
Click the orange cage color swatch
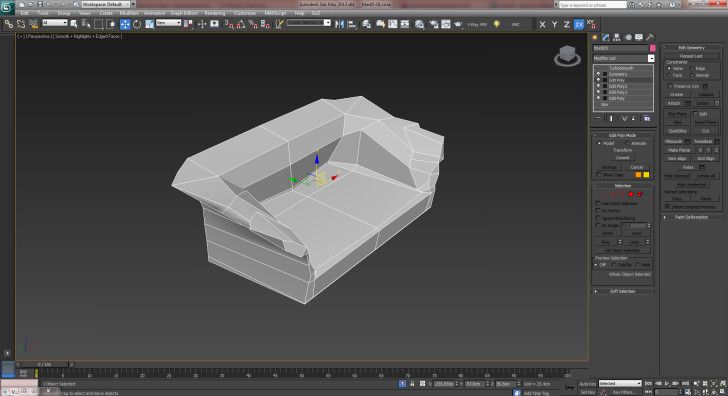[638, 175]
